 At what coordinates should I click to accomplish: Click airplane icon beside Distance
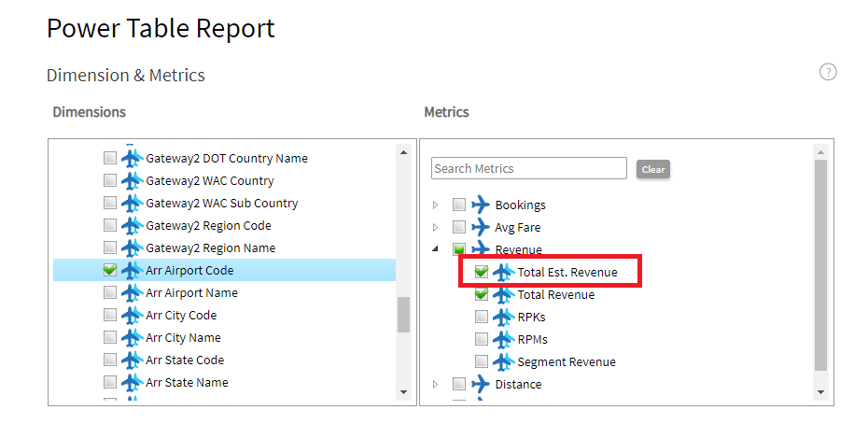(x=481, y=384)
